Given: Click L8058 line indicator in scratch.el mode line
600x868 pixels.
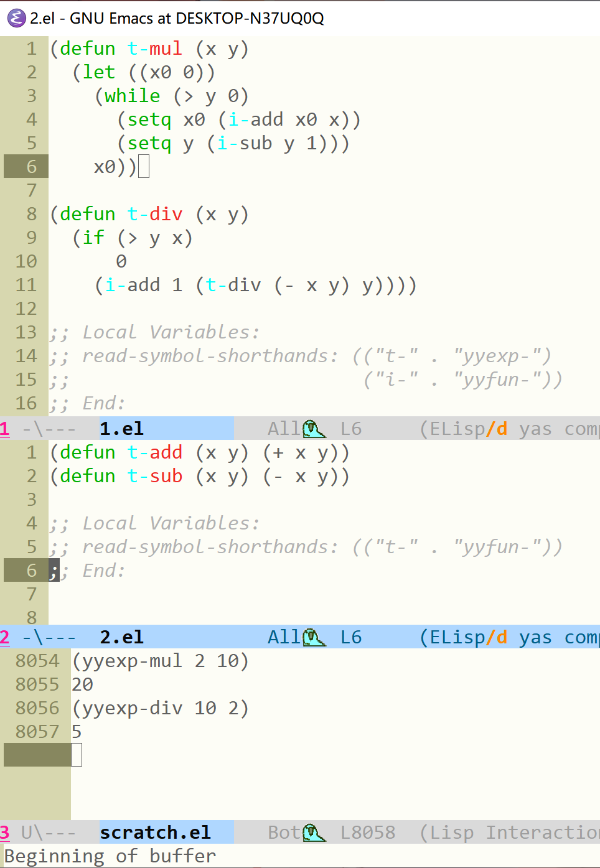Looking at the screenshot, I should pos(368,833).
